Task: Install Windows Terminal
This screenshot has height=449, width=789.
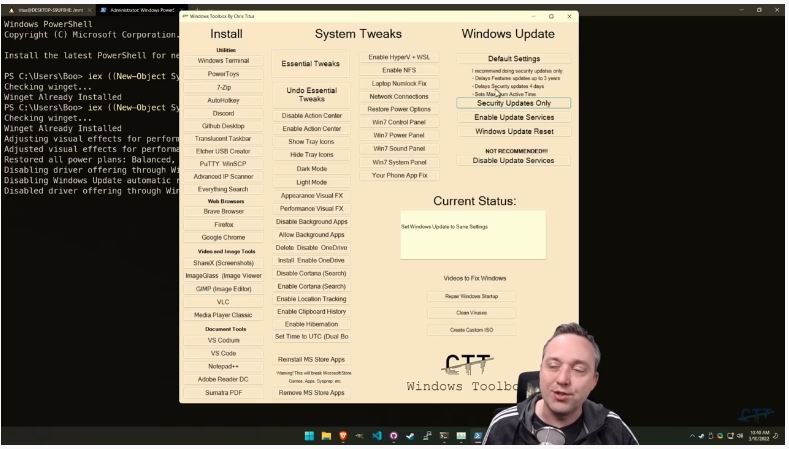Action: coord(223,60)
